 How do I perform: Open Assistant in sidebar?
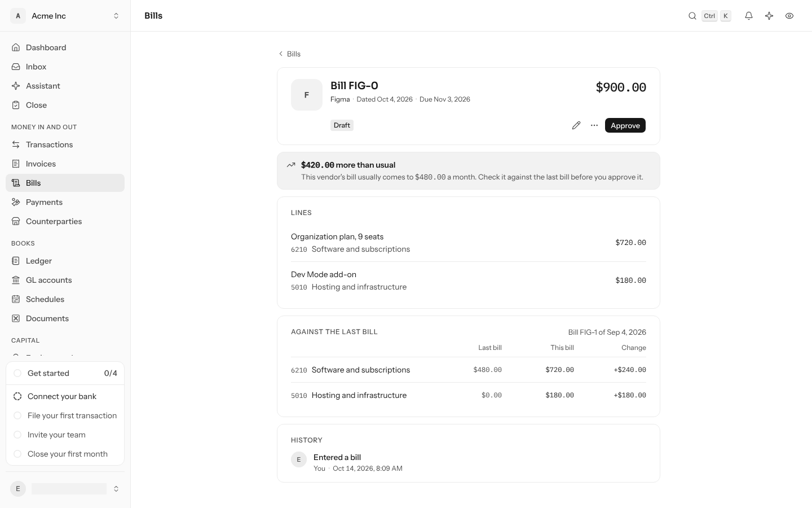(x=65, y=86)
